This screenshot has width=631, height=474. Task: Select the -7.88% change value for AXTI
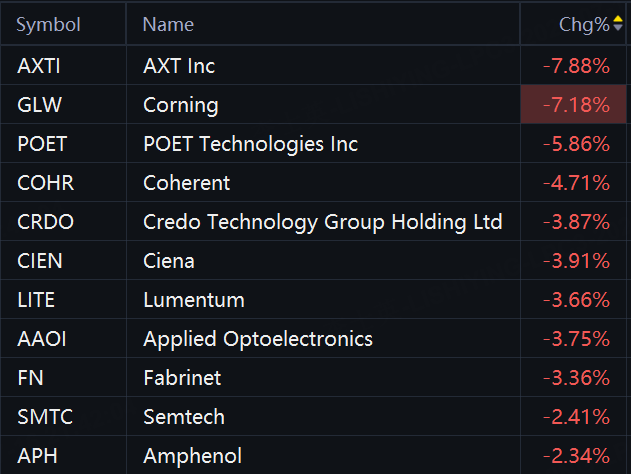coord(576,66)
